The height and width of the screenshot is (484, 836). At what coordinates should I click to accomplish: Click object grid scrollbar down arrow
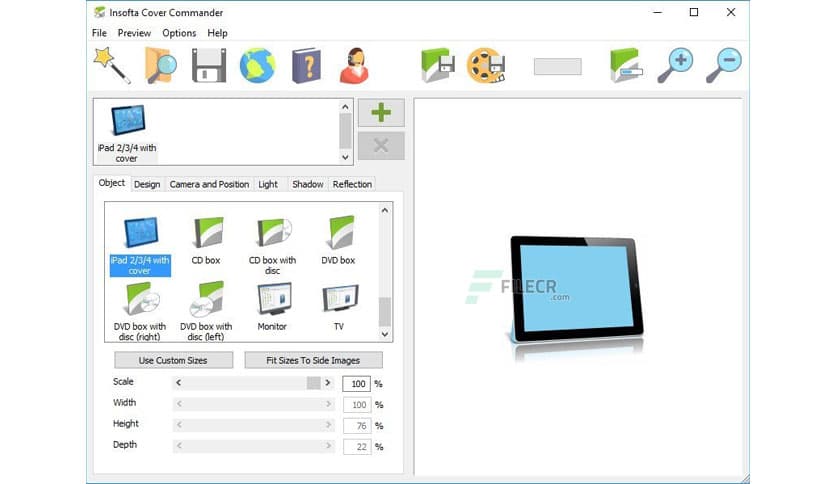point(385,334)
